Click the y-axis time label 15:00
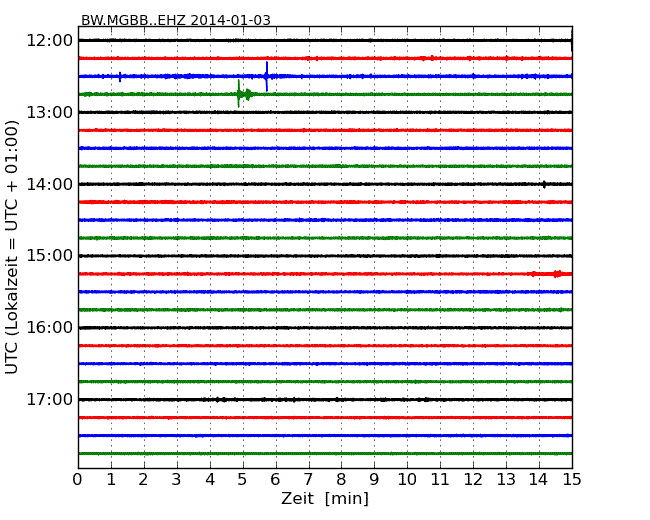 click(x=50, y=256)
